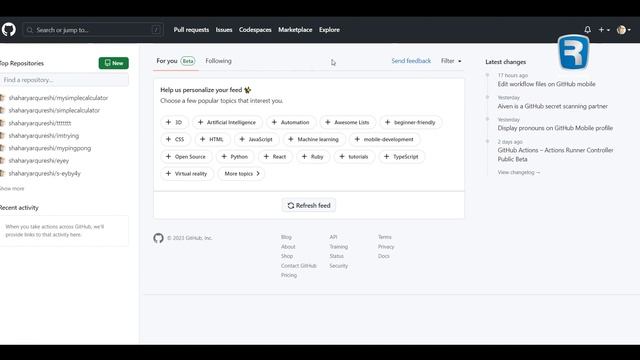
Task: Open the Blog footer link
Action: tap(286, 237)
